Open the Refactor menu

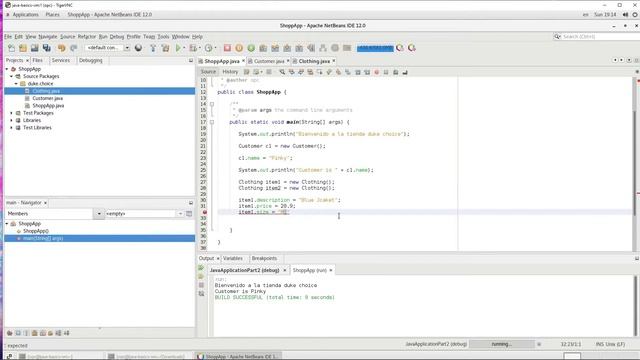87,37
